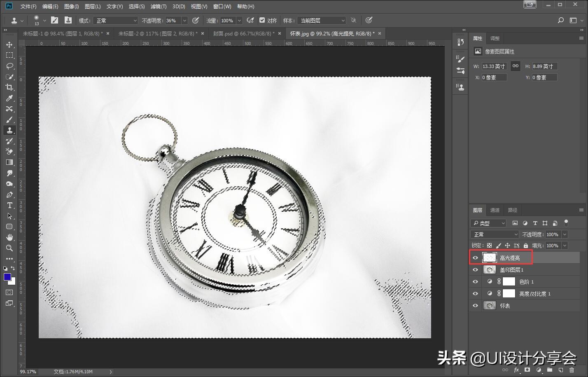Select the Crop tool
This screenshot has width=588, height=377.
coord(9,87)
